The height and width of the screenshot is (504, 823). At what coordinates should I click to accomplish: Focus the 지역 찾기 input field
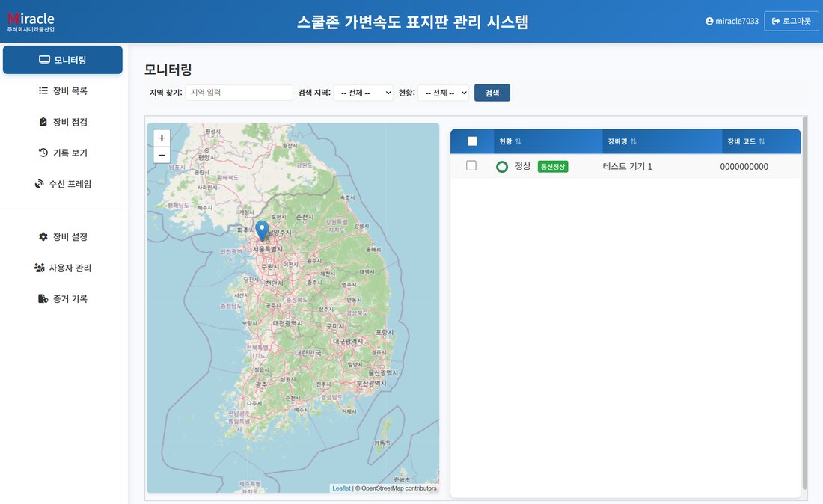tap(239, 93)
